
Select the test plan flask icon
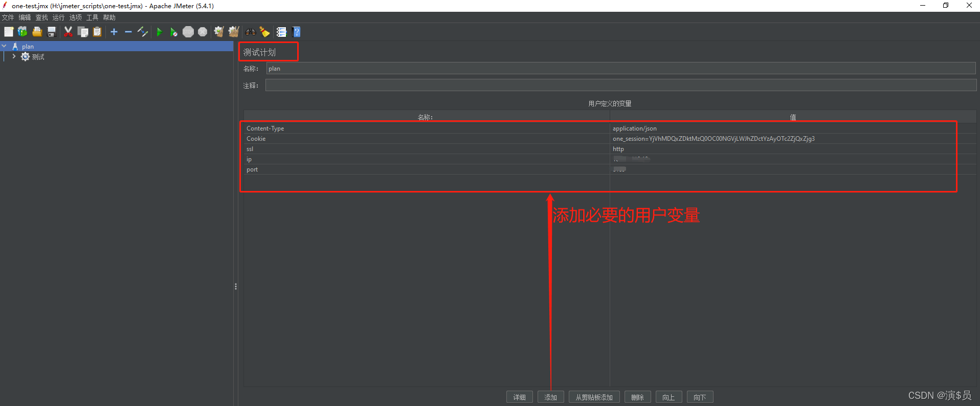point(15,46)
